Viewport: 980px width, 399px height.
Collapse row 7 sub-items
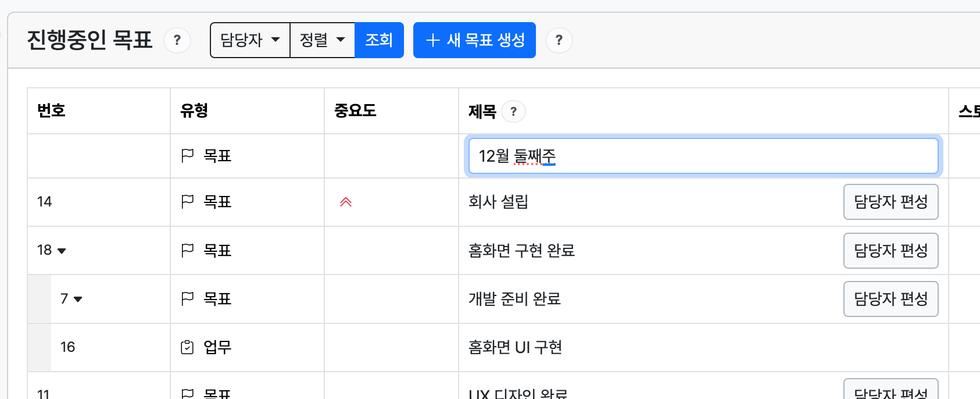[x=78, y=299]
